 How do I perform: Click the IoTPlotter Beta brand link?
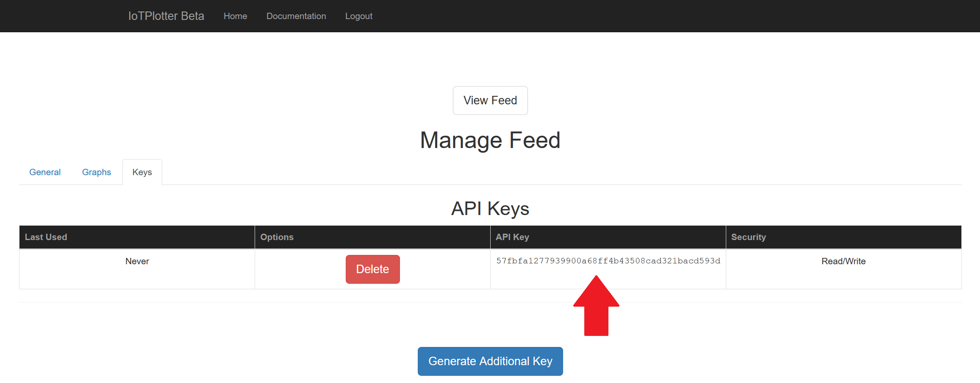coord(166,16)
